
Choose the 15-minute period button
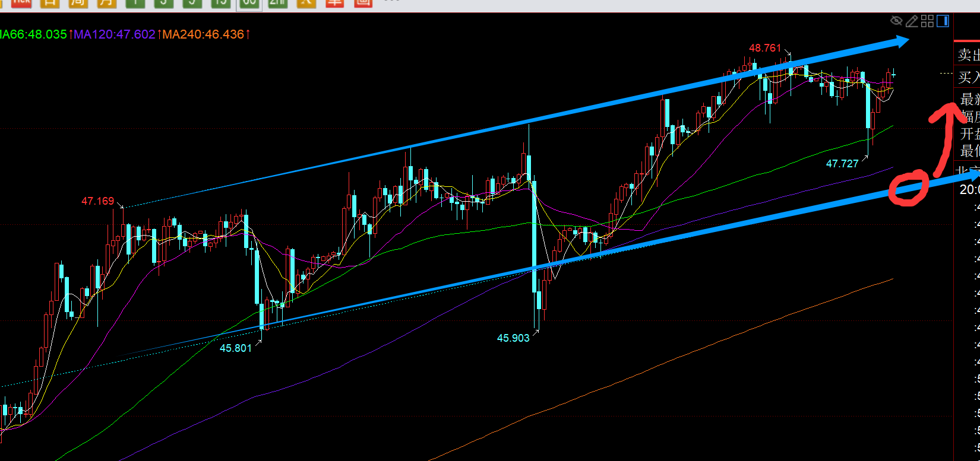(x=220, y=2)
